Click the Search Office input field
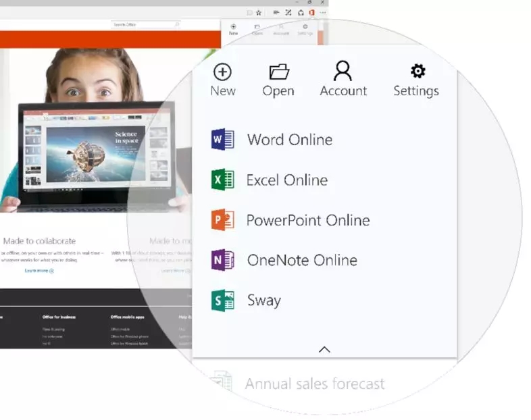 click(x=146, y=24)
